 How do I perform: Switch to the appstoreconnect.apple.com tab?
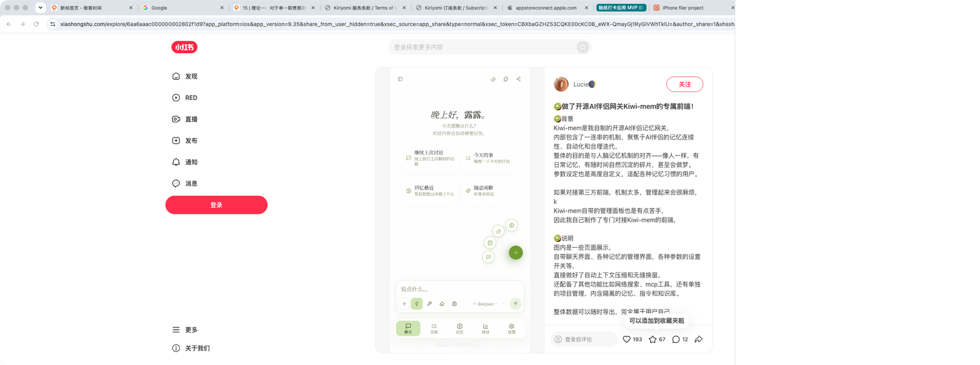(x=547, y=8)
